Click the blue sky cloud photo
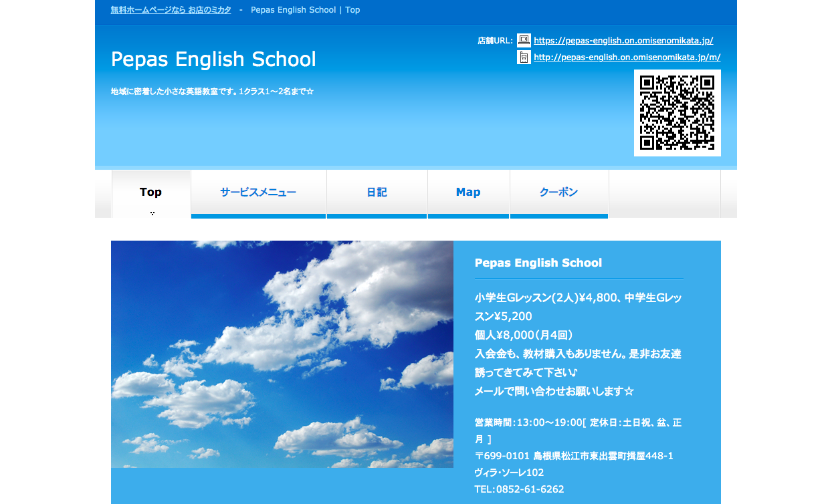The image size is (832, 504). tap(282, 354)
